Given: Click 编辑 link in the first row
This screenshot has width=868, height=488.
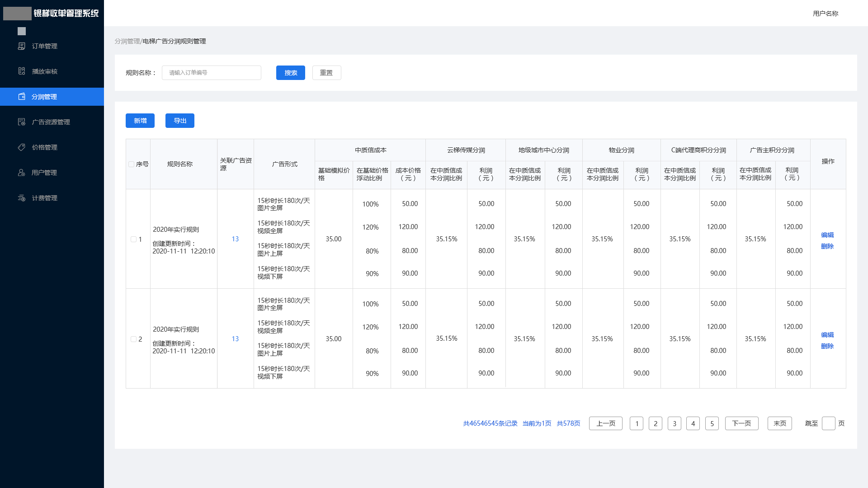Looking at the screenshot, I should [827, 235].
